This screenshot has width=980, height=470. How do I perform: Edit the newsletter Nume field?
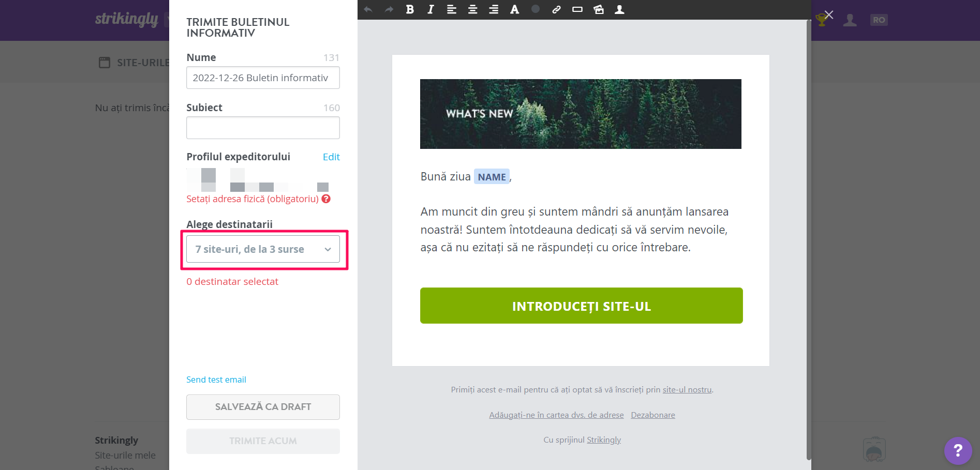(263, 78)
